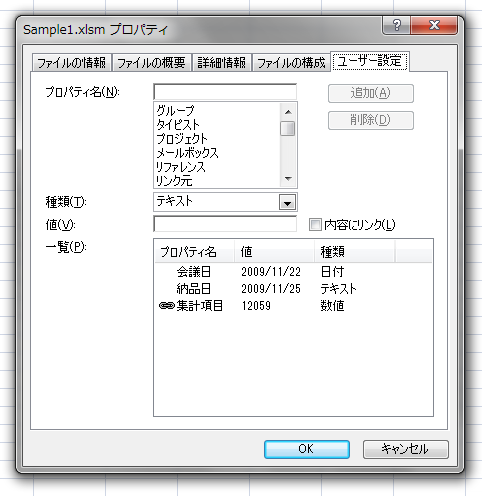Image resolution: width=482 pixels, height=496 pixels.
Task: Click the 種類 column header
Action: tap(354, 252)
